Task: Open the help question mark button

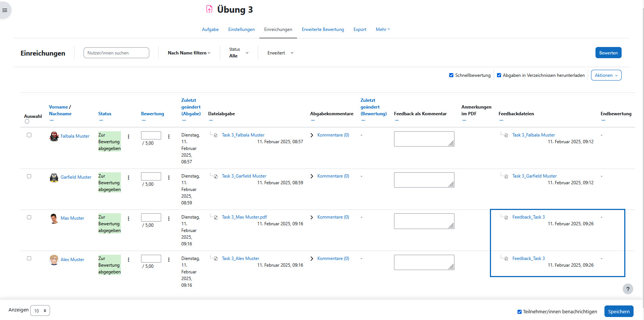Action: (x=628, y=289)
